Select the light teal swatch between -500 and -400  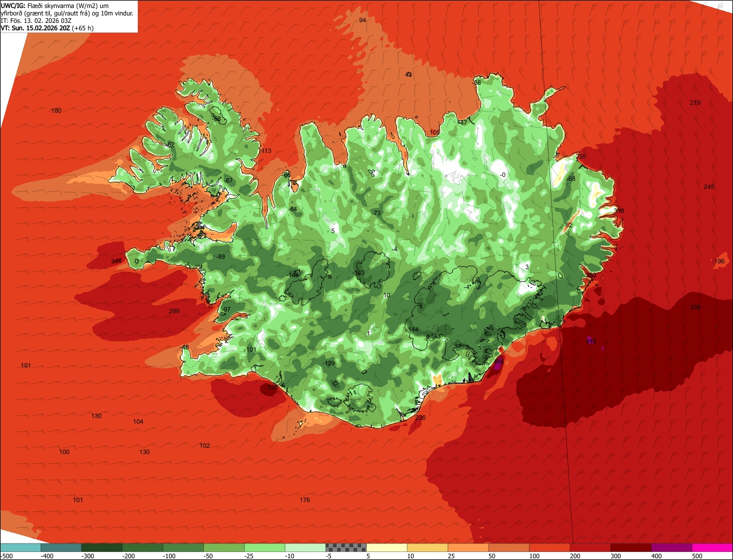(x=21, y=547)
